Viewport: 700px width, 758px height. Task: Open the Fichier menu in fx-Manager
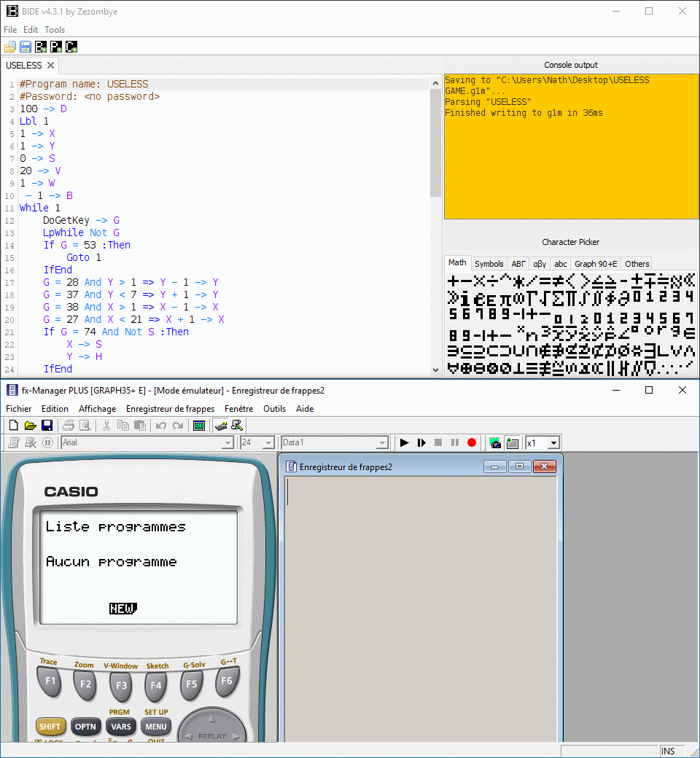tap(19, 408)
